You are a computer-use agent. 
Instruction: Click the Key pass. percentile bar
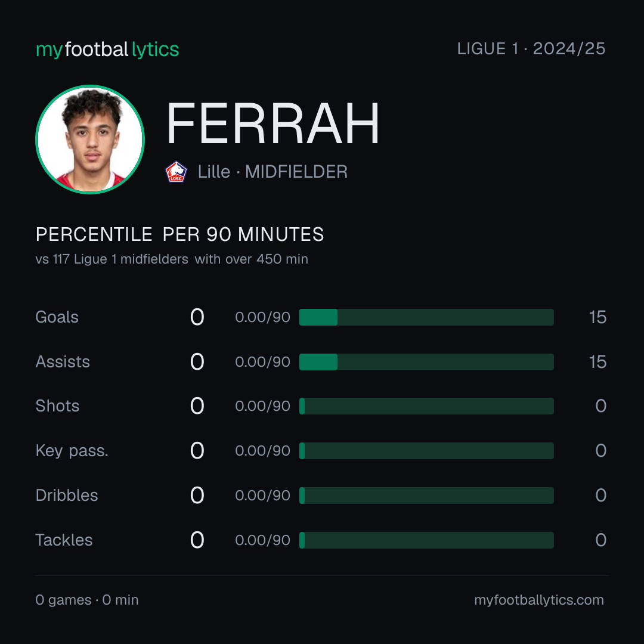pyautogui.click(x=426, y=451)
